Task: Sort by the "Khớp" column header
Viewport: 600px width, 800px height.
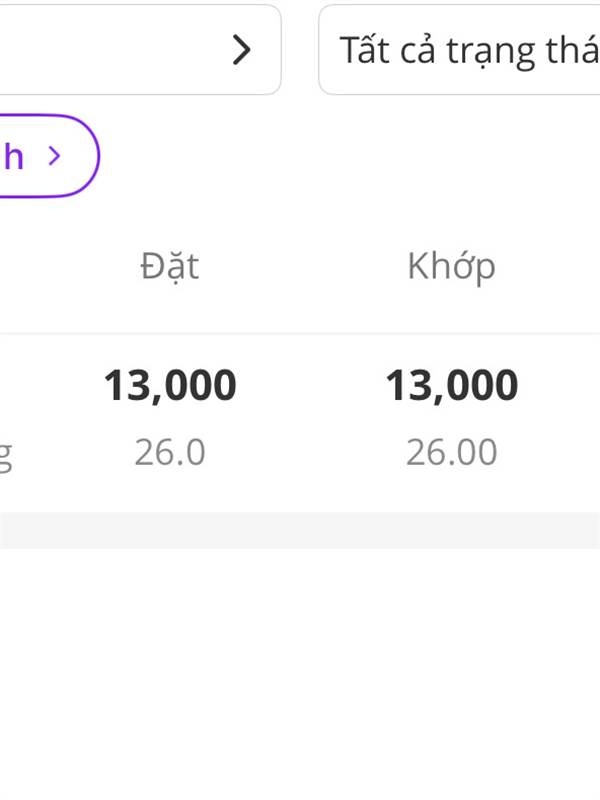Action: click(x=451, y=266)
